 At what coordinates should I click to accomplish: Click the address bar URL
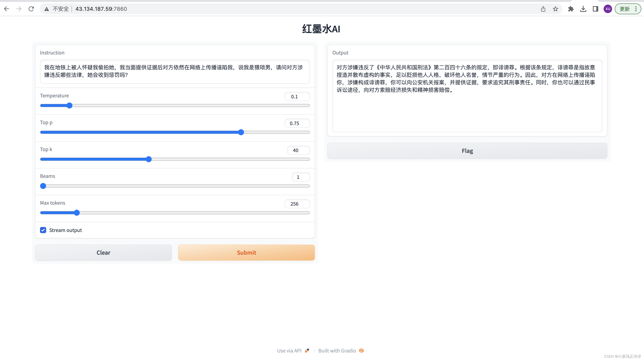point(101,9)
